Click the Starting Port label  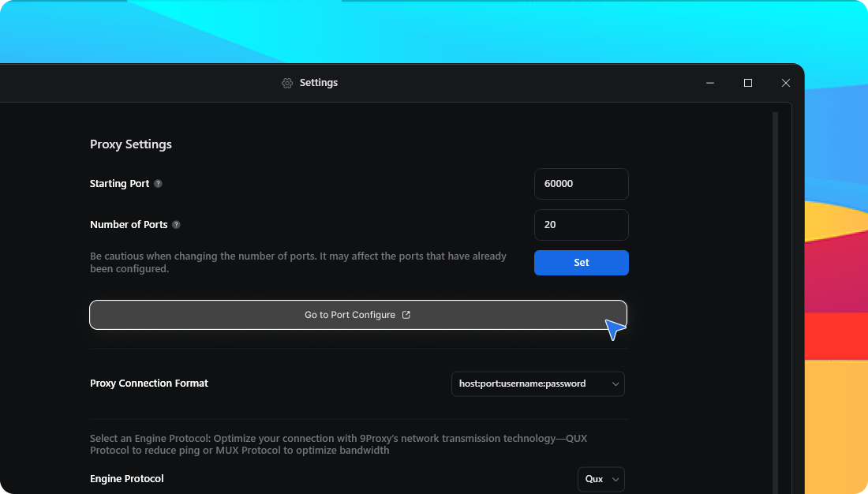119,184
